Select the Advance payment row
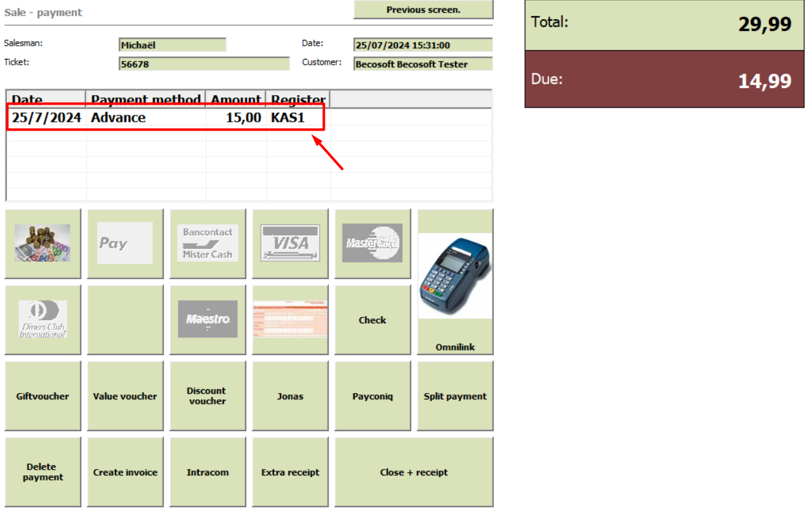The height and width of the screenshot is (523, 812). tap(249, 117)
